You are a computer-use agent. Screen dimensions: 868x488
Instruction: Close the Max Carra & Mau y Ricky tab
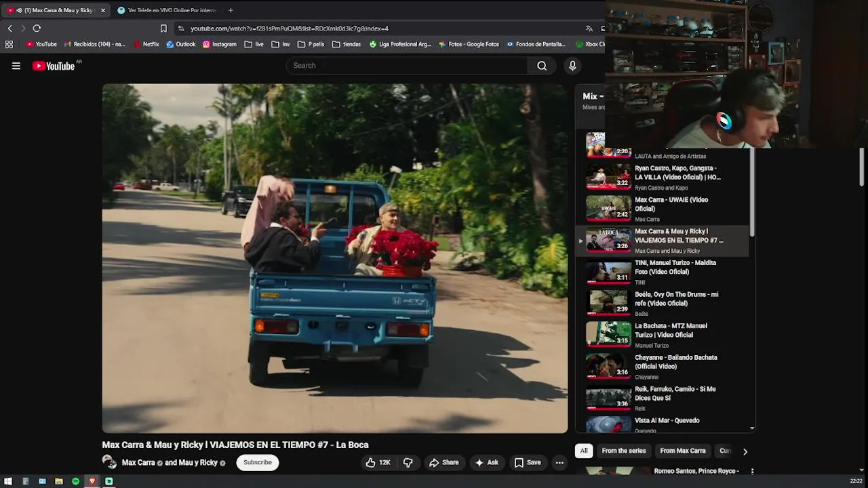(103, 10)
